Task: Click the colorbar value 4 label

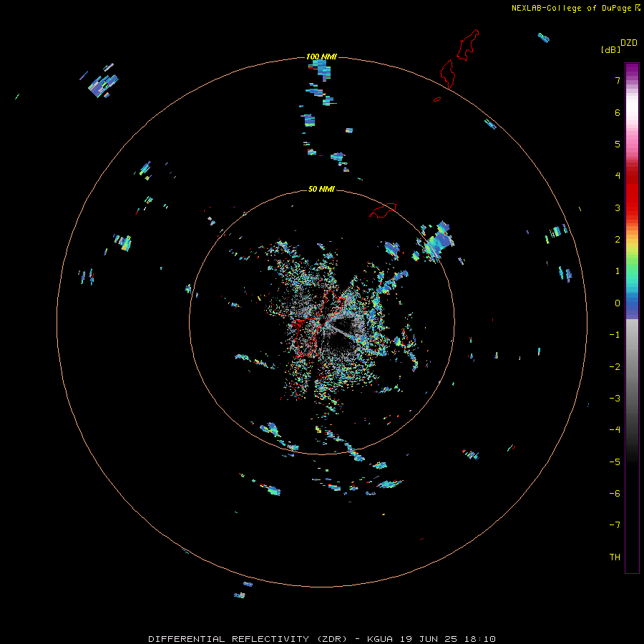Action: [618, 176]
